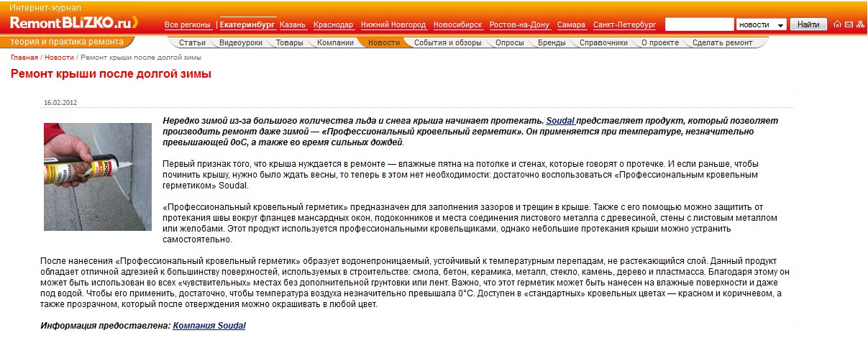This screenshot has width=868, height=338.
Task: Open the envelope mail icon
Action: point(849,24)
